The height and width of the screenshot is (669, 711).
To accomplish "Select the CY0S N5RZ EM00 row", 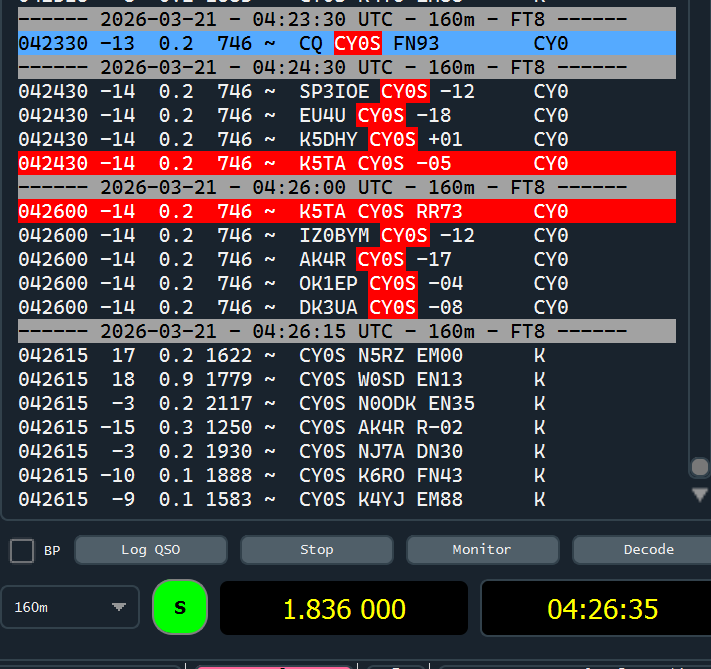I will coord(347,356).
